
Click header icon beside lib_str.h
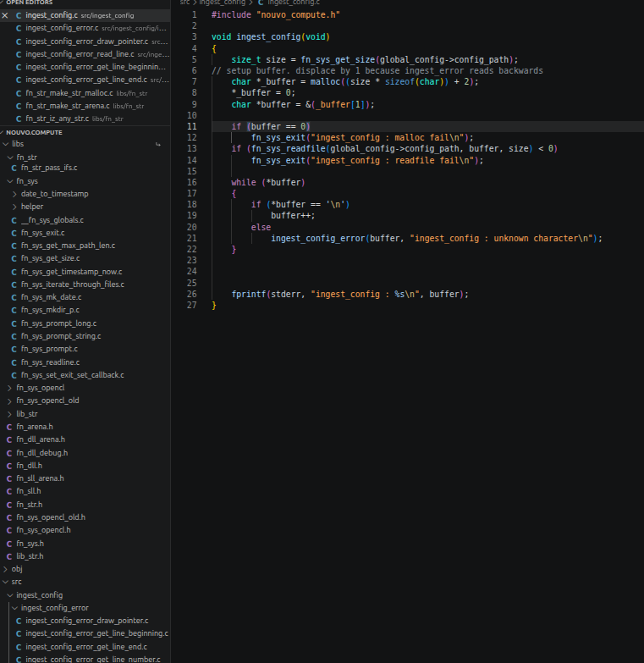9,556
